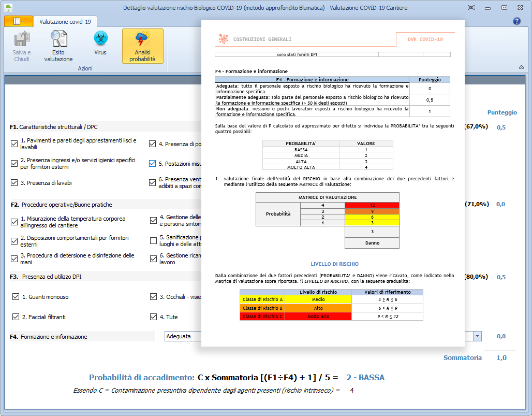Open the orange application menu button

(x=19, y=21)
